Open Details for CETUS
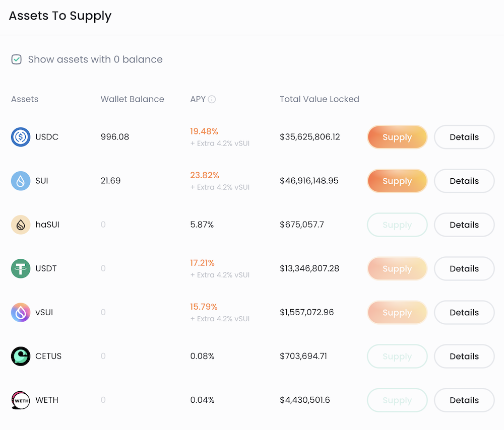This screenshot has width=504, height=430. pos(464,356)
